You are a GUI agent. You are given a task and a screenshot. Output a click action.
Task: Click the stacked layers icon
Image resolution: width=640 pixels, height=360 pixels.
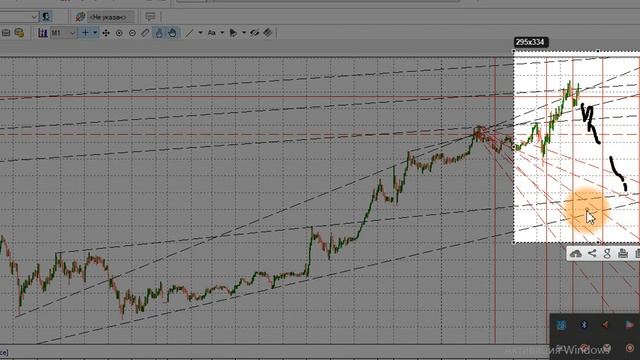coord(267,33)
